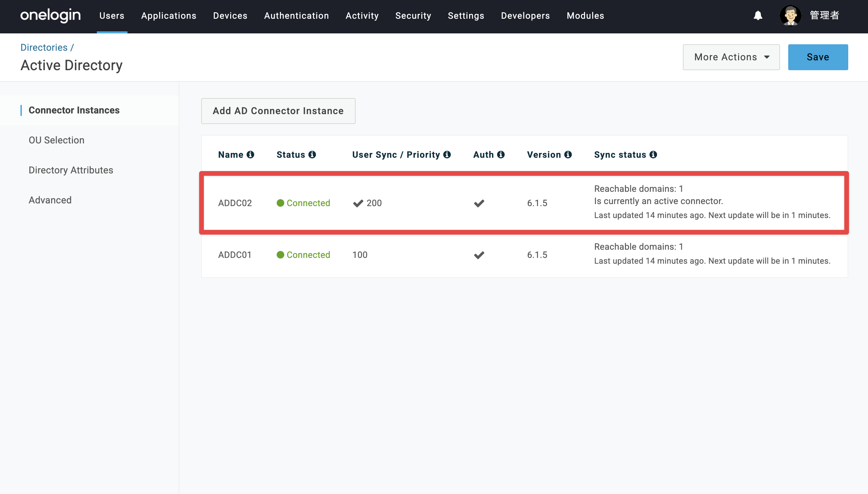Select the Connector Instances tab
The width and height of the screenshot is (868, 494).
tap(74, 110)
